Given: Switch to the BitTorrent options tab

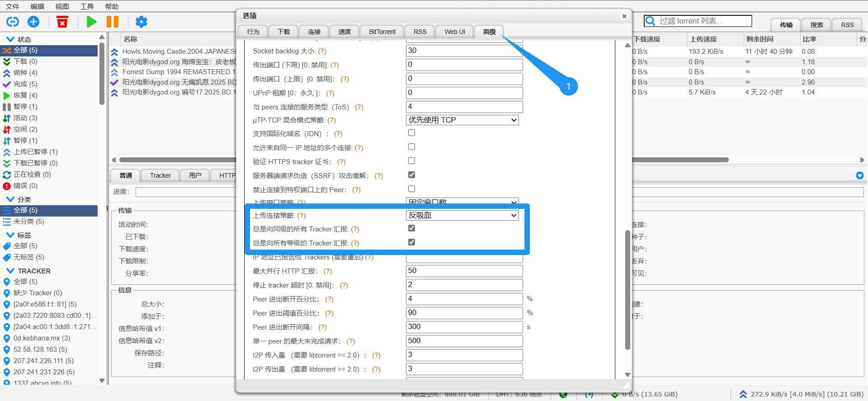Looking at the screenshot, I should tap(382, 32).
